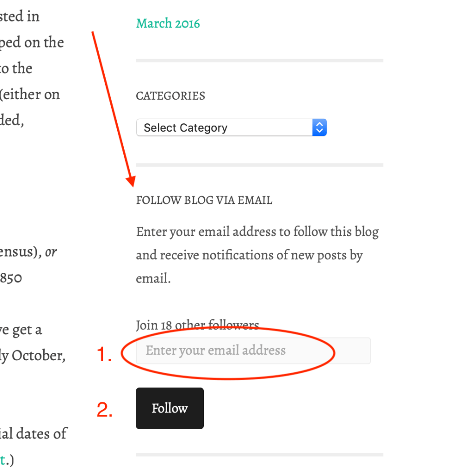Click the blue chevron arrows on category selector
This screenshot has width=476, height=472.
(x=319, y=128)
